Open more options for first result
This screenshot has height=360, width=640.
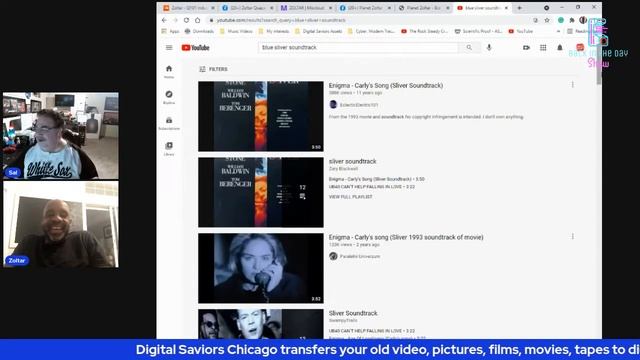click(x=573, y=84)
